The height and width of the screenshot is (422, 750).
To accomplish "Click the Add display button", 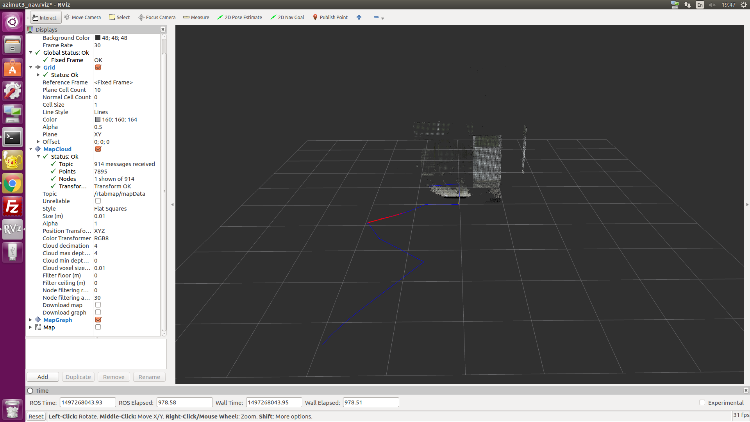I will (43, 377).
